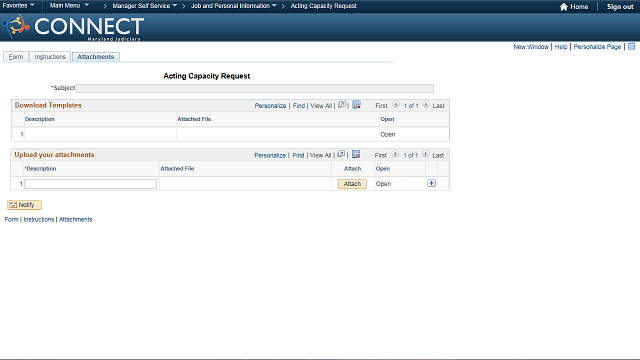Click the Home icon in top bar
640x360 pixels.
click(564, 7)
